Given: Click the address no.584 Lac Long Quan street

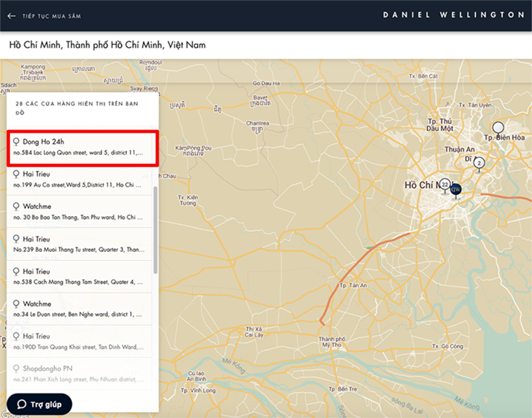Looking at the screenshot, I should 79,153.
